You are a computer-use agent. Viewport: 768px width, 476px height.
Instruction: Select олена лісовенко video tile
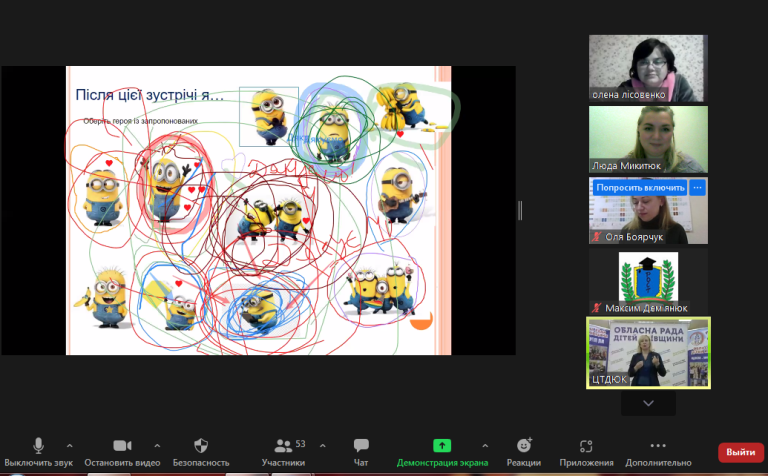(x=648, y=68)
